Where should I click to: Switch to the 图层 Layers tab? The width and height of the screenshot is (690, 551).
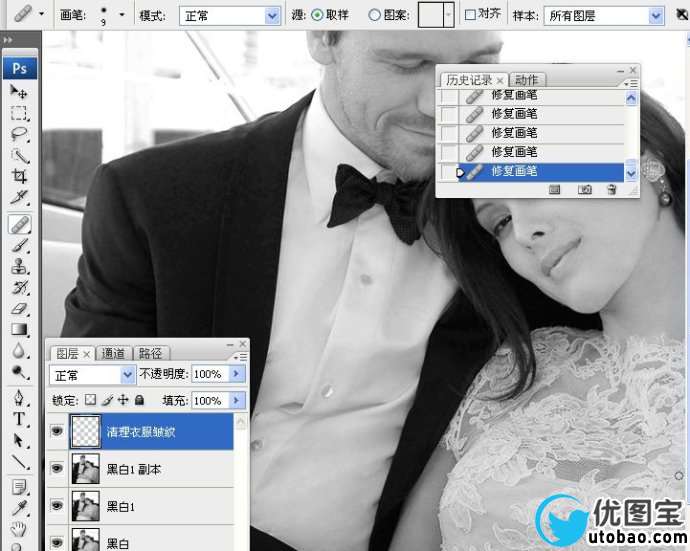click(67, 353)
